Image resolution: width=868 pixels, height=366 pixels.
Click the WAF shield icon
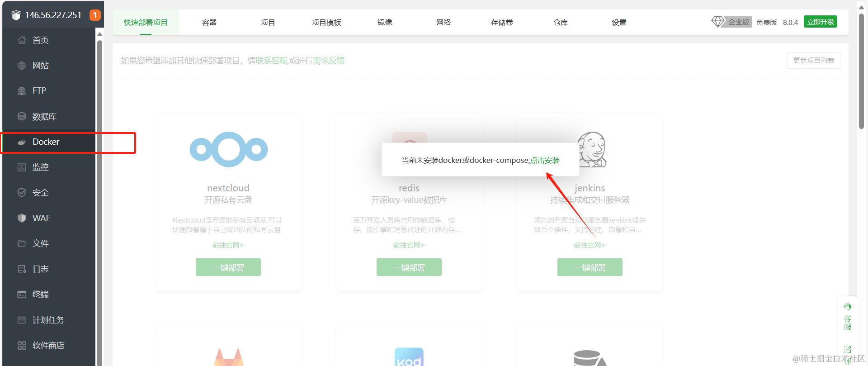[x=22, y=218]
